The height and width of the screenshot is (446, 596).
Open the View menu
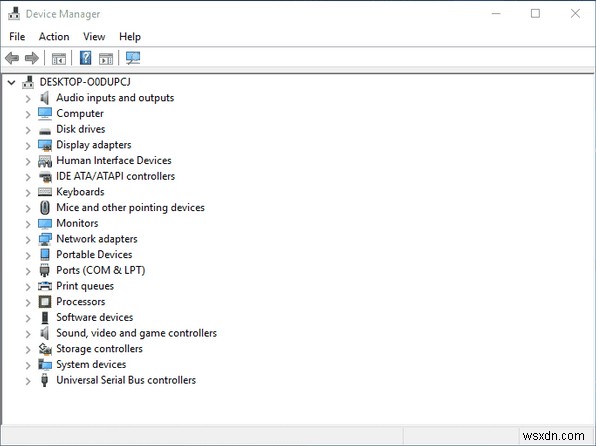click(x=94, y=37)
